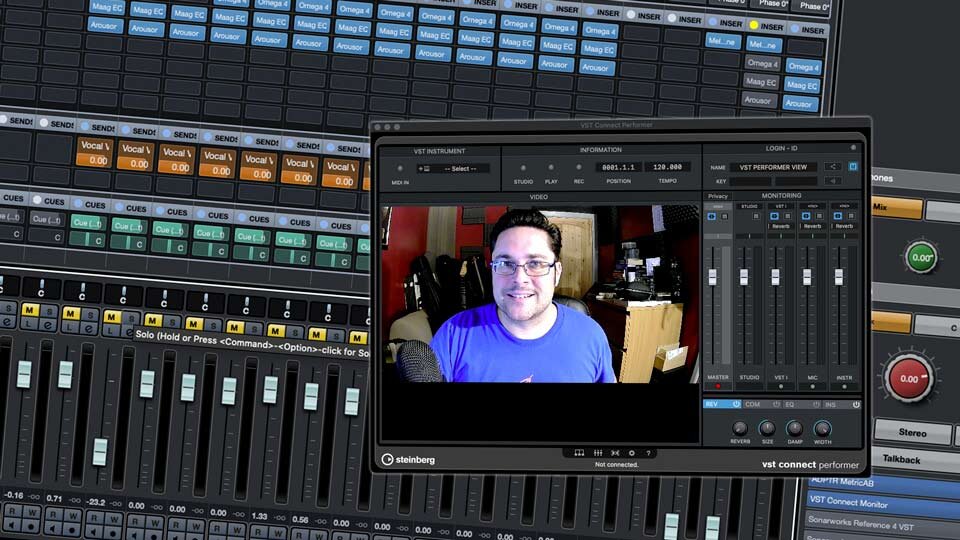
Task: Toggle the square button on the STUDIO strip
Action: click(x=756, y=217)
